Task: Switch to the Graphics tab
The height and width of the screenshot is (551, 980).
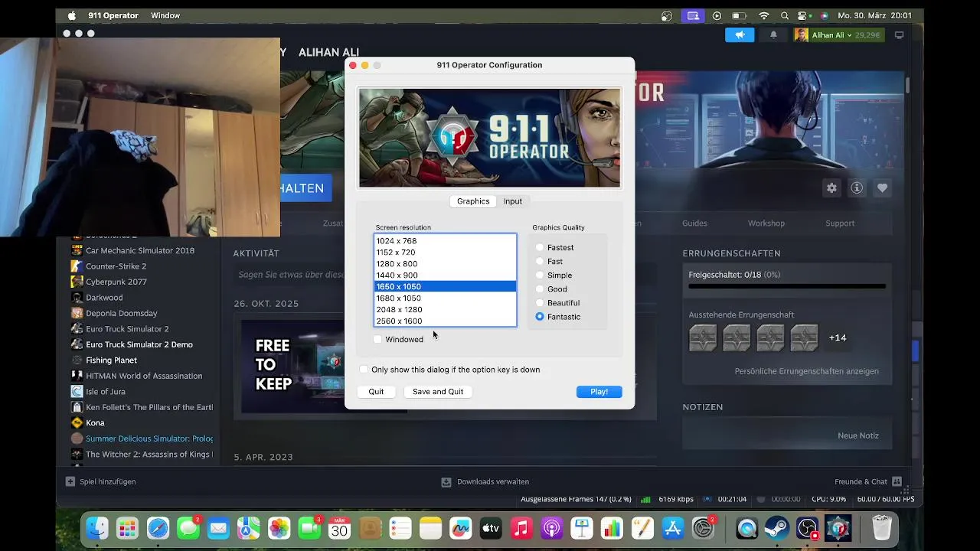Action: coord(473,201)
